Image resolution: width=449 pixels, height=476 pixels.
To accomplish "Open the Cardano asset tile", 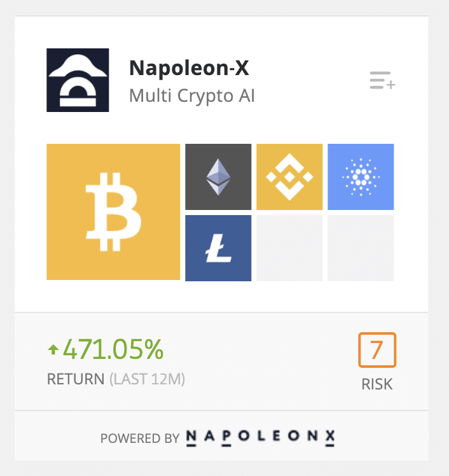I will pyautogui.click(x=361, y=177).
